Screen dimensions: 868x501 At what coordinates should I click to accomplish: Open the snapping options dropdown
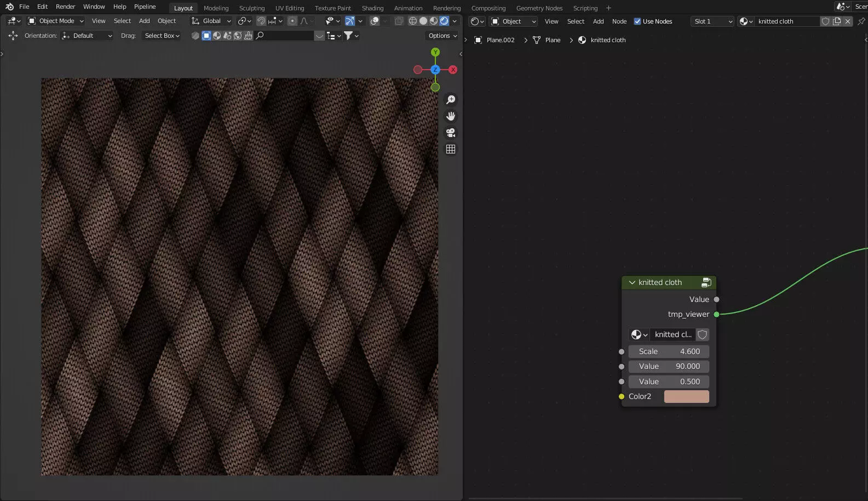275,21
